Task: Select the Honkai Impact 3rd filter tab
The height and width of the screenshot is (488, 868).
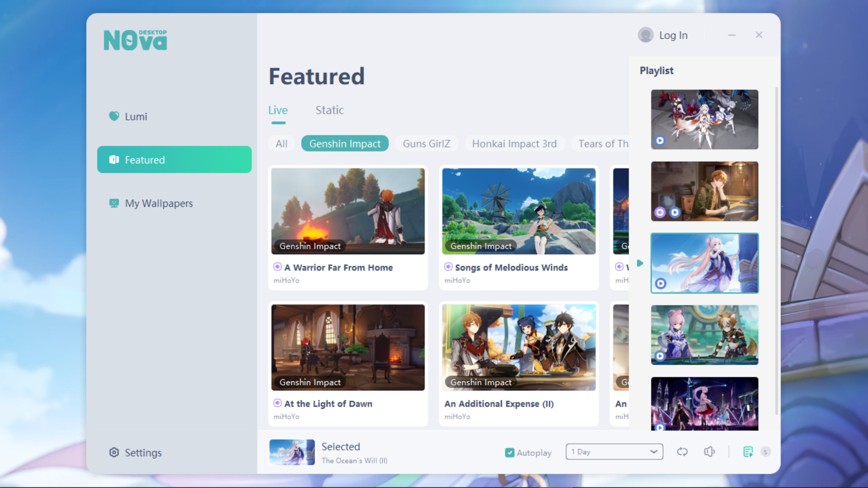Action: click(x=514, y=143)
